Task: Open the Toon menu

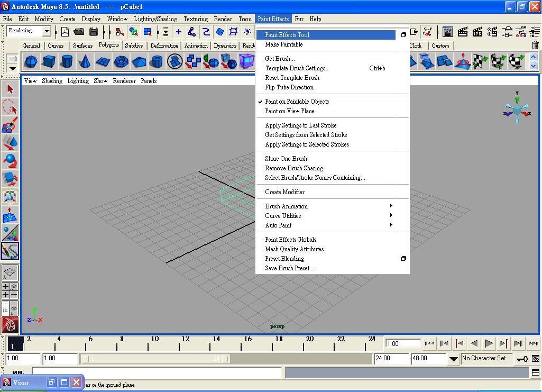Action: (245, 19)
